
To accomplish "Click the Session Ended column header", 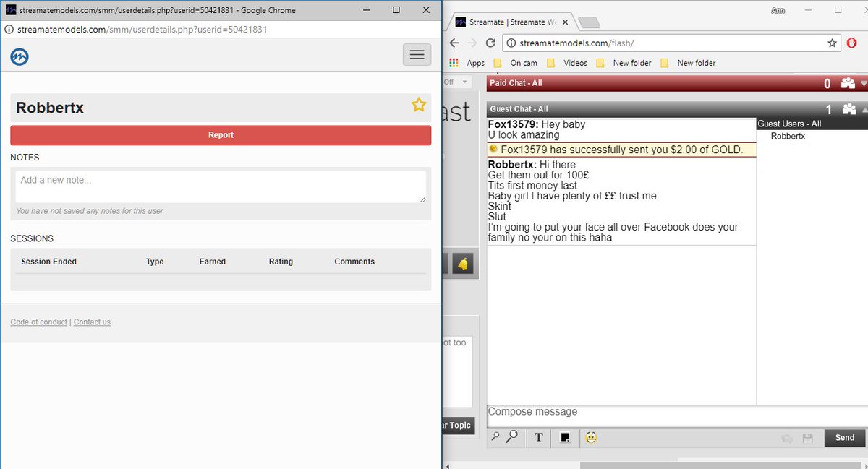I will pyautogui.click(x=48, y=262).
